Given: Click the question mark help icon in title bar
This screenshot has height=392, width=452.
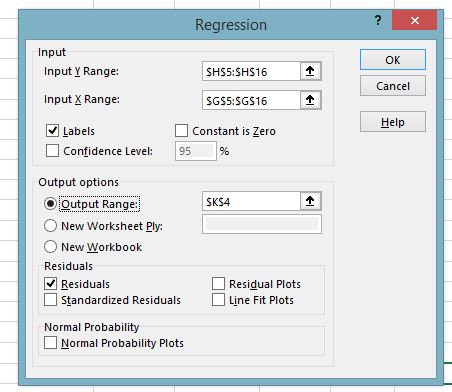Looking at the screenshot, I should pos(378,21).
